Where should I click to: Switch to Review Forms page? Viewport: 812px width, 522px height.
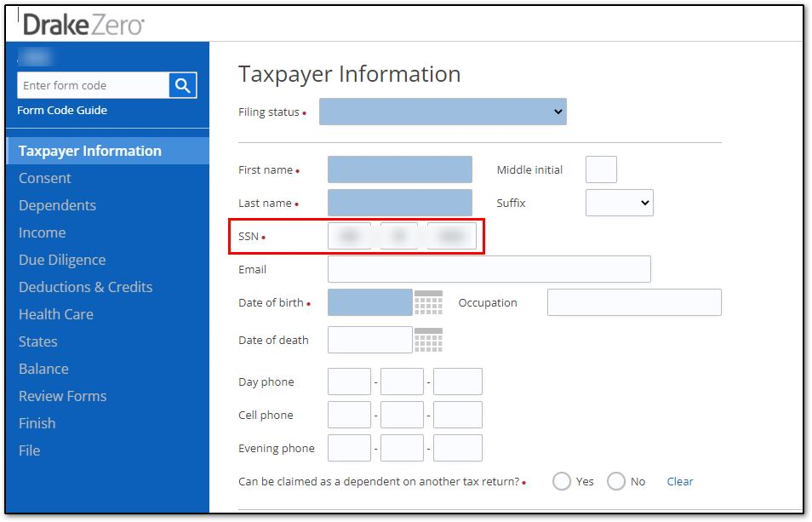pos(62,396)
